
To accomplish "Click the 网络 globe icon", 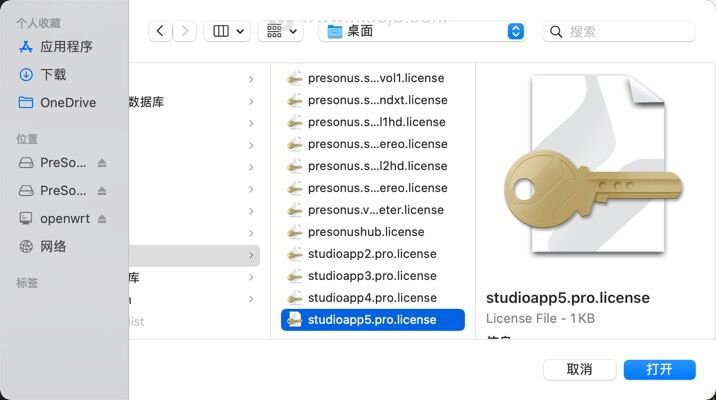I will pos(26,247).
